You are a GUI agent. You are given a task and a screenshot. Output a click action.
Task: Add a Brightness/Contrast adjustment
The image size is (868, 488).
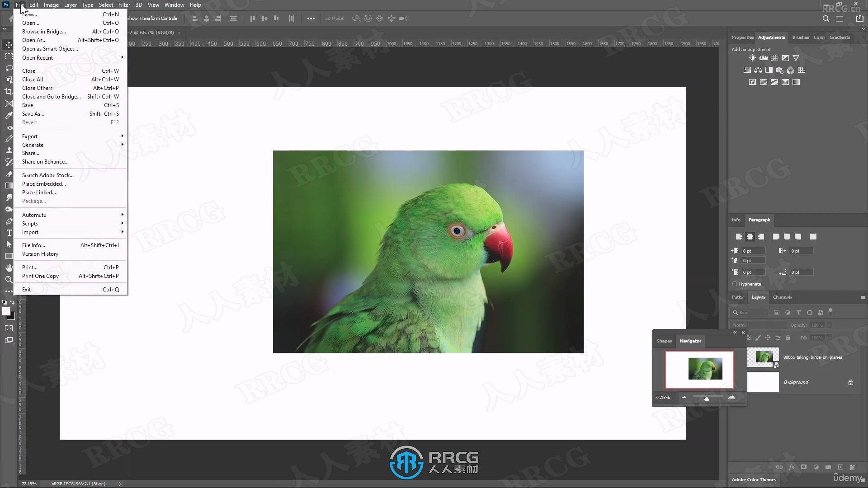tap(752, 58)
